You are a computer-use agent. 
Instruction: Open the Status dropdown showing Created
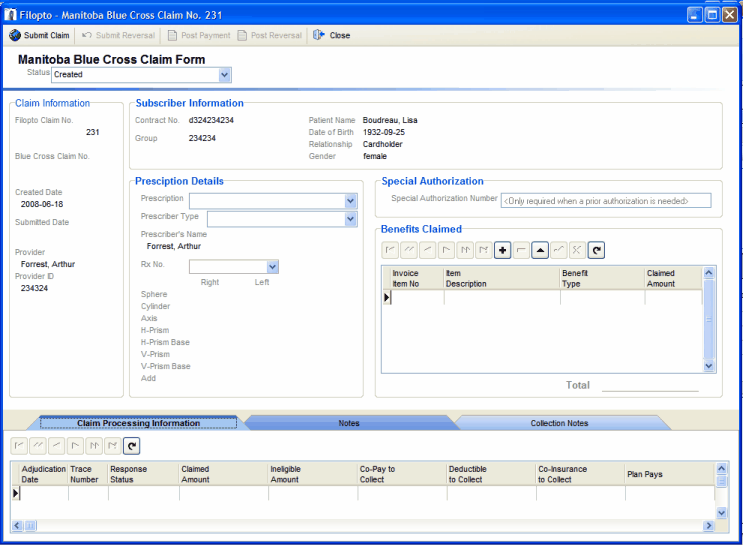(x=225, y=74)
